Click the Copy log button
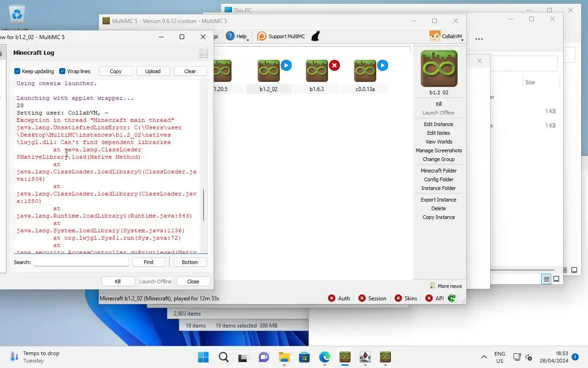588x368 pixels. tap(116, 71)
